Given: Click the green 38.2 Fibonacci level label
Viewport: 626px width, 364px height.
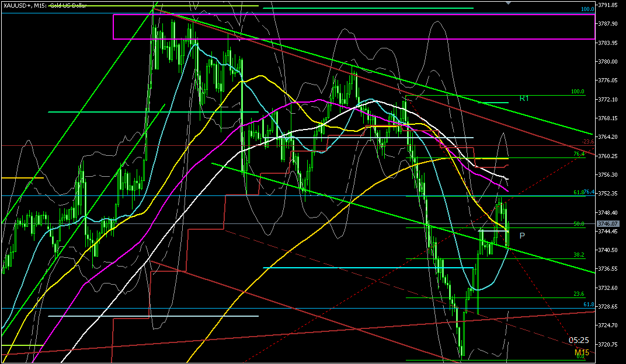Looking at the screenshot, I should [x=579, y=255].
